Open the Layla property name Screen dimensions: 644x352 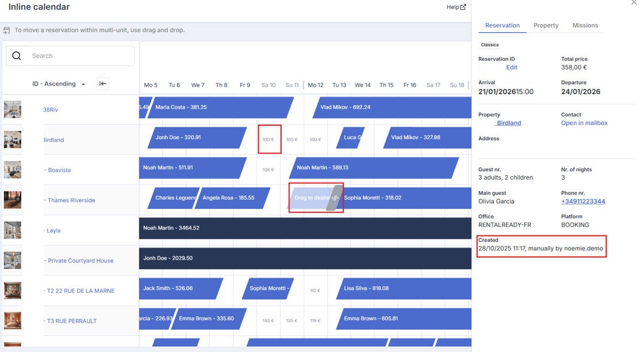(52, 231)
